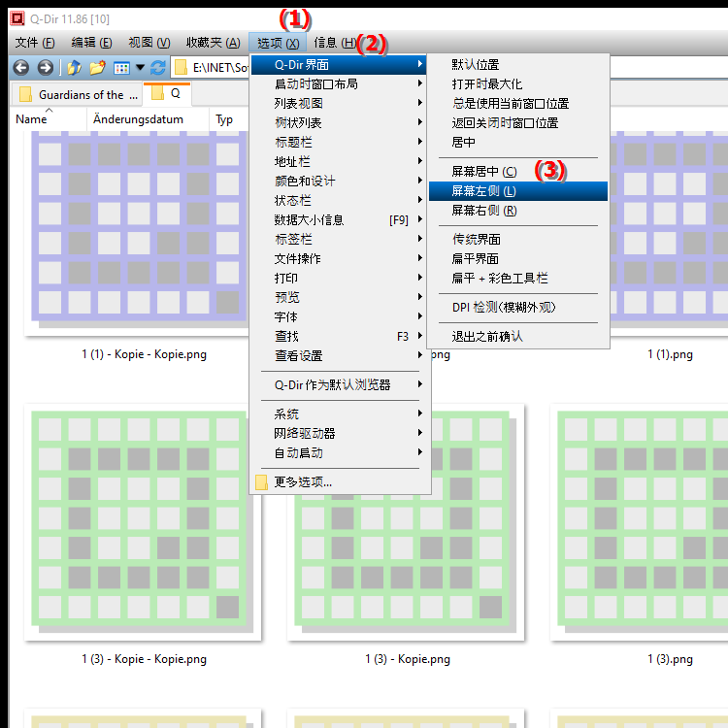
Task: Open the view mode dropdown arrow
Action: pos(140,68)
